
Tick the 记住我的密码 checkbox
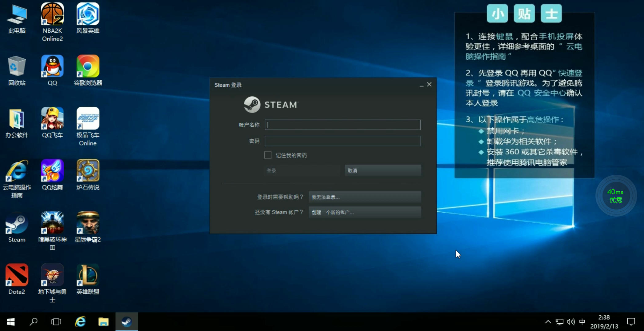click(x=268, y=155)
